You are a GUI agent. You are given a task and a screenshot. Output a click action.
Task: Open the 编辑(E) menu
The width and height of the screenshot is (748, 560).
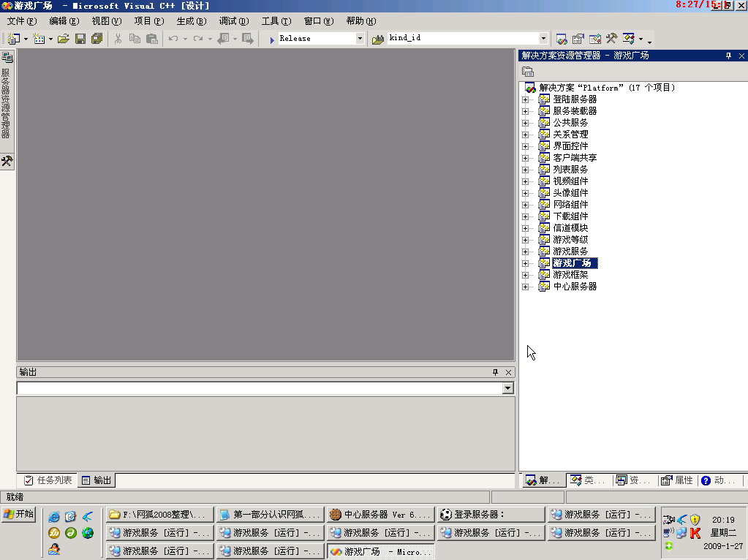(64, 21)
